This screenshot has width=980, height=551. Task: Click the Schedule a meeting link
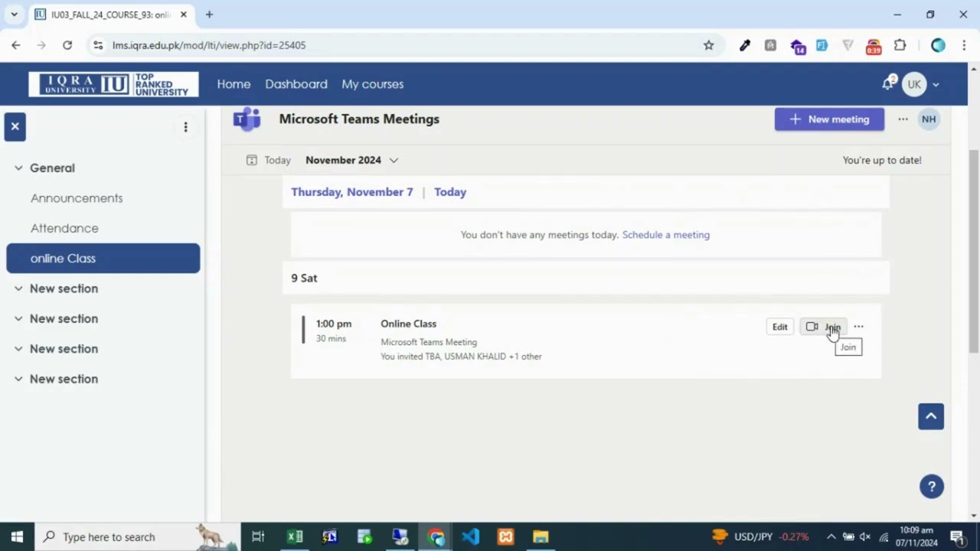(x=666, y=235)
